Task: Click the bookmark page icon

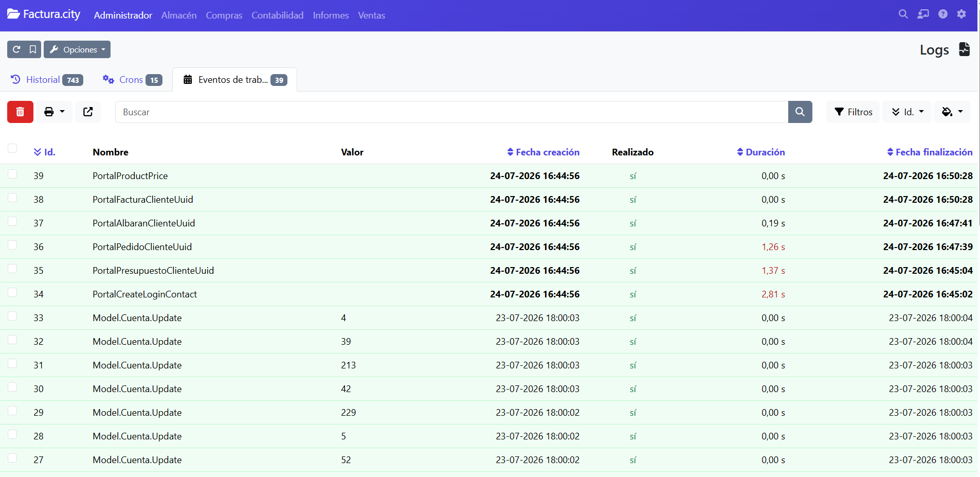Action: coord(33,49)
